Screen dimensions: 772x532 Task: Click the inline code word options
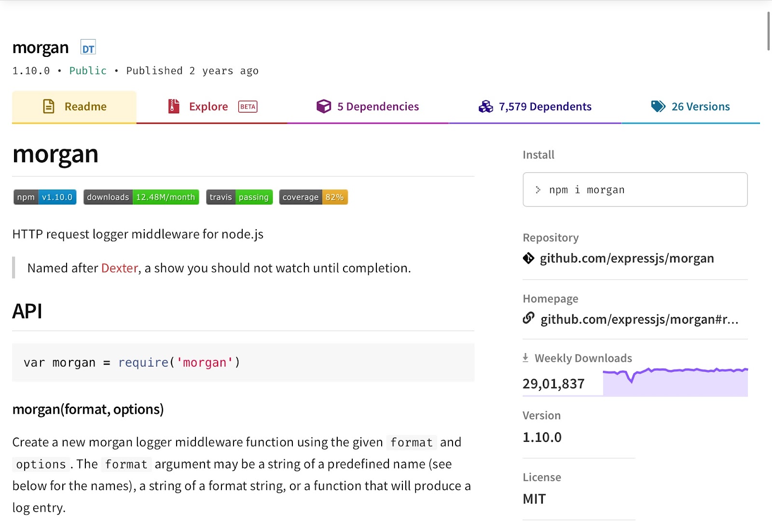click(x=41, y=464)
